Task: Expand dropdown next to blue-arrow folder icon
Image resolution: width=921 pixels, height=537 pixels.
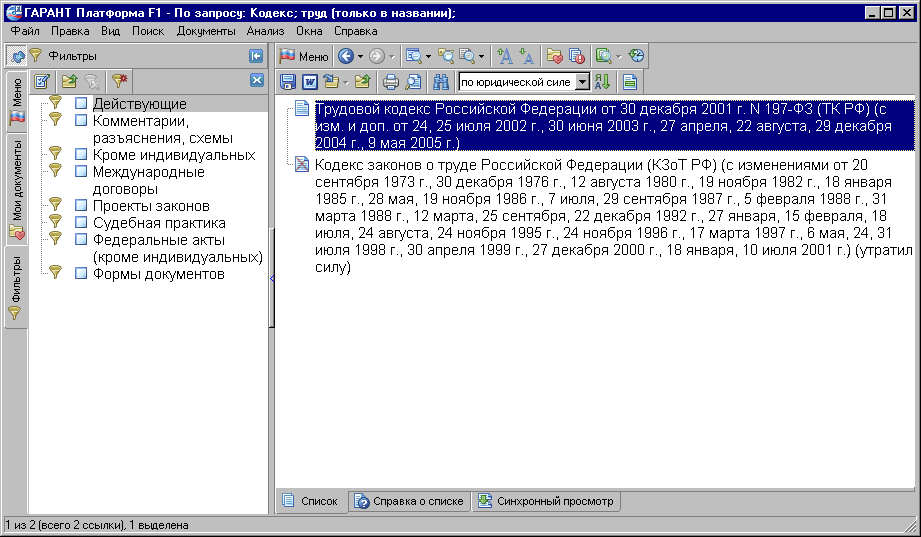Action: 345,83
